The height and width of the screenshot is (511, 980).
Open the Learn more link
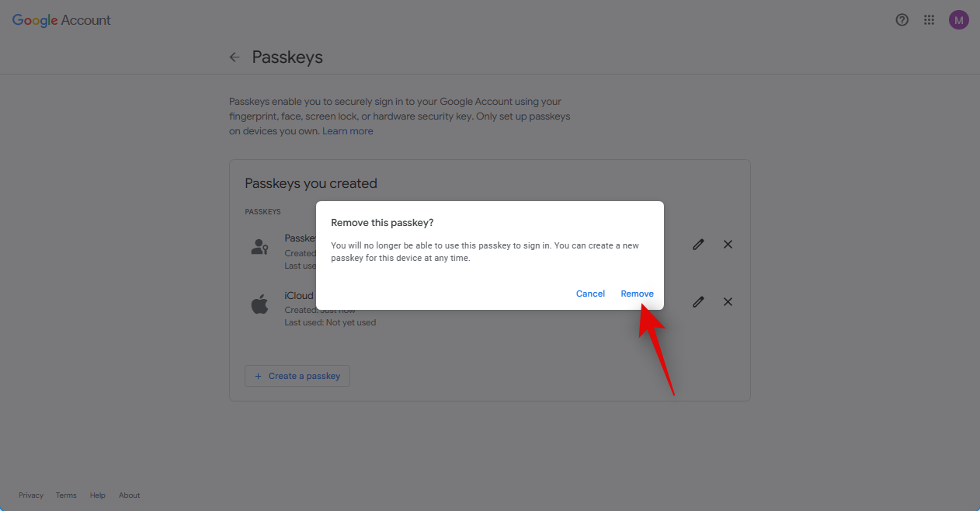[x=348, y=131]
